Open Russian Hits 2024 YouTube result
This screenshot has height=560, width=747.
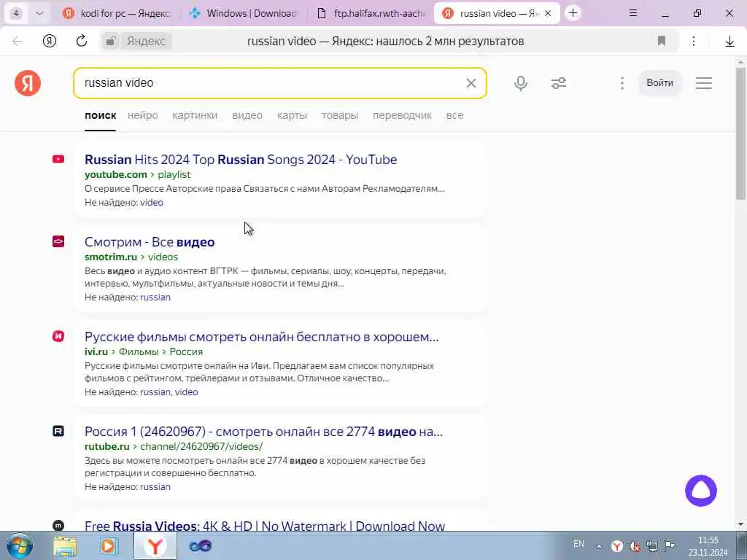(x=241, y=160)
